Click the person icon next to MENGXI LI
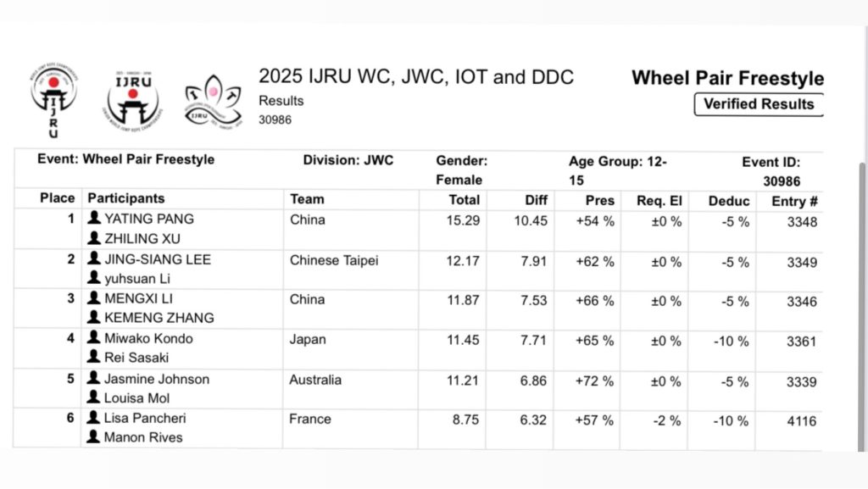This screenshot has width=868, height=489. pyautogui.click(x=94, y=298)
